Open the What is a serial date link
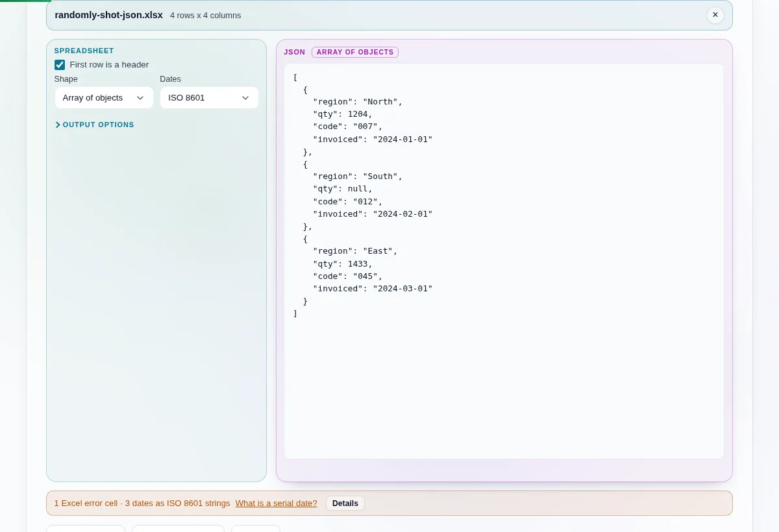The width and height of the screenshot is (779, 532). pos(277,503)
